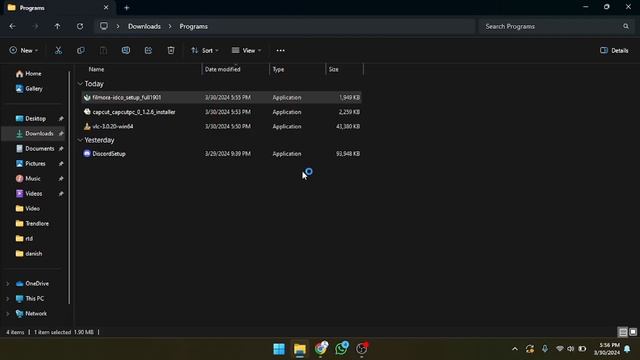
Task: Open danish folder in navigation pane
Action: coord(33,253)
